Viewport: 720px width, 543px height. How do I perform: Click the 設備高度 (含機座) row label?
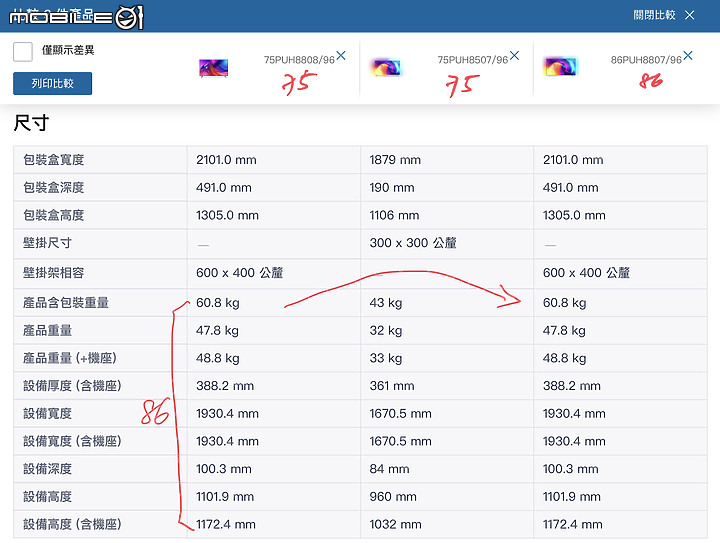click(72, 524)
